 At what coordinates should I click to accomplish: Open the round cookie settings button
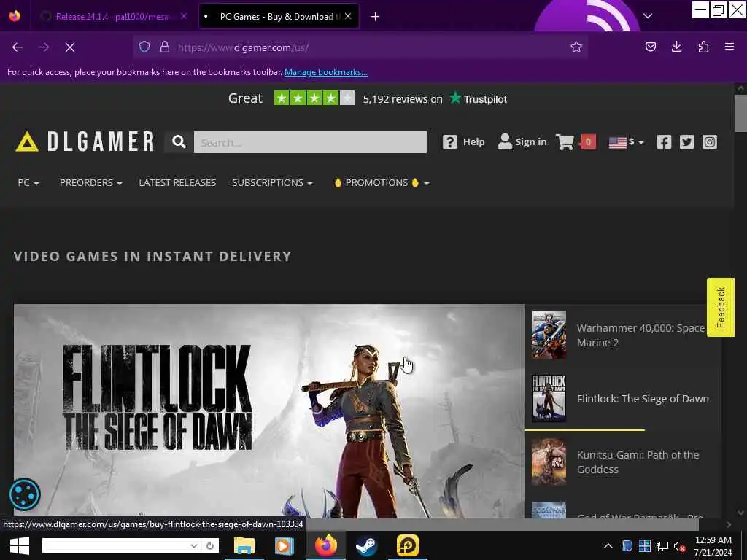tap(25, 494)
